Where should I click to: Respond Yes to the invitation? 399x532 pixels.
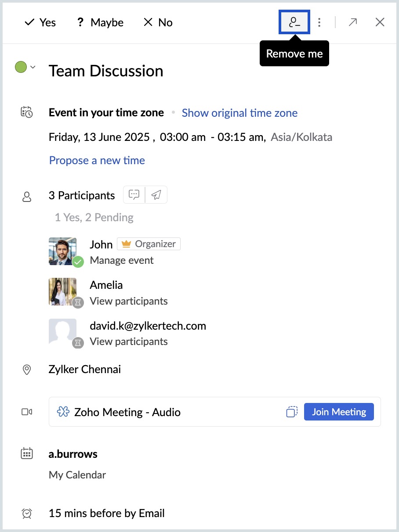pyautogui.click(x=40, y=22)
